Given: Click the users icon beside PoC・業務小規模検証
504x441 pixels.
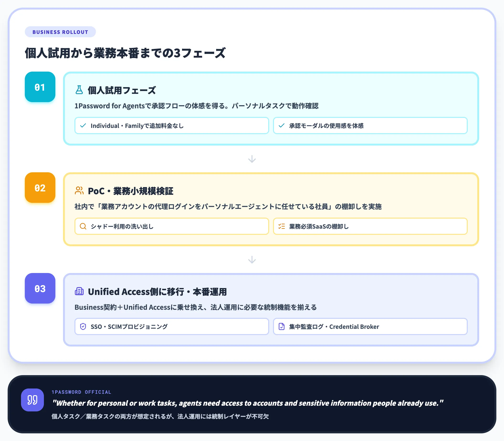Looking at the screenshot, I should coord(79,190).
